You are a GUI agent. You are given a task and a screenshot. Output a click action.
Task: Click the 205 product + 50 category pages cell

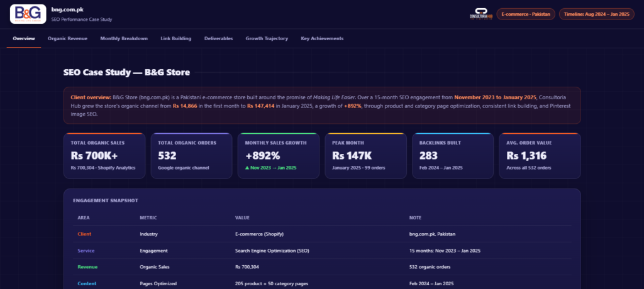(x=272, y=283)
